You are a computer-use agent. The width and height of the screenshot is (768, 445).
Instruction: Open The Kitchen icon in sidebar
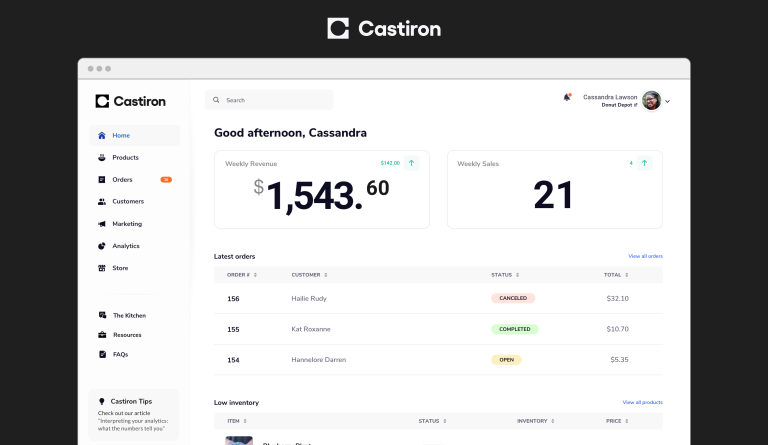102,315
